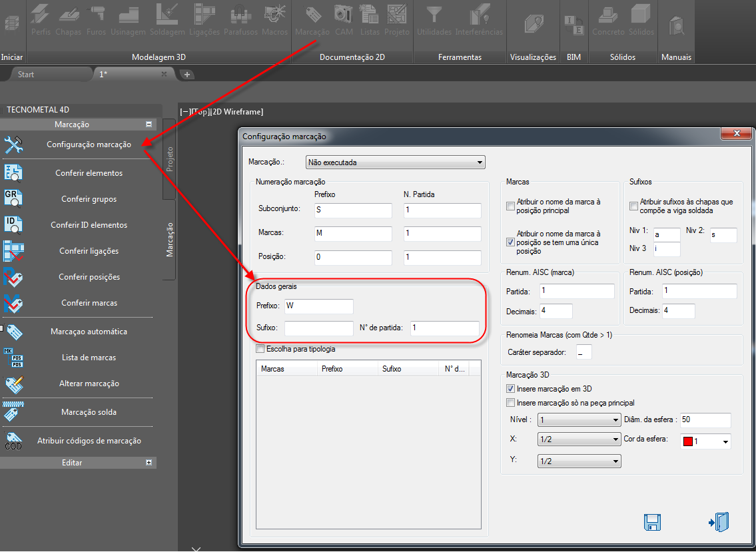The height and width of the screenshot is (552, 756).
Task: Select the Marcação vertical side tab
Action: [x=169, y=240]
